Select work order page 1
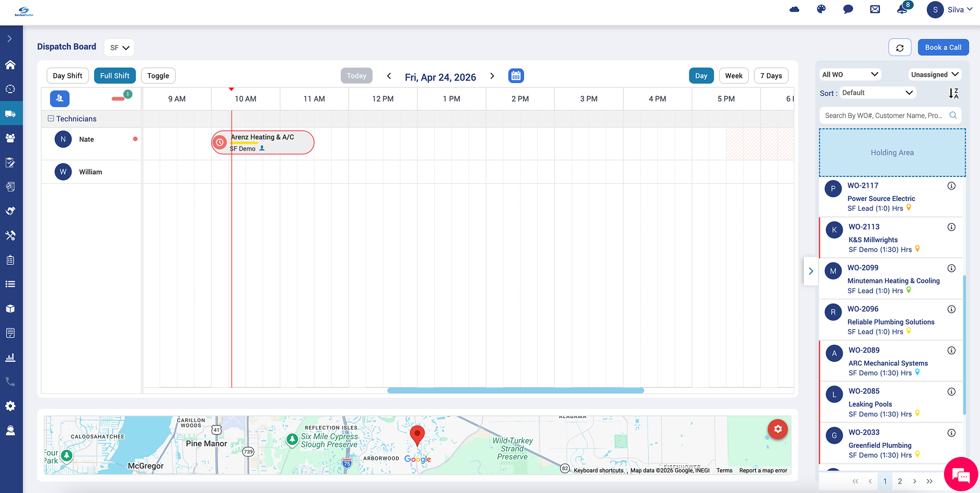Viewport: 980px width, 493px height. coord(885,481)
